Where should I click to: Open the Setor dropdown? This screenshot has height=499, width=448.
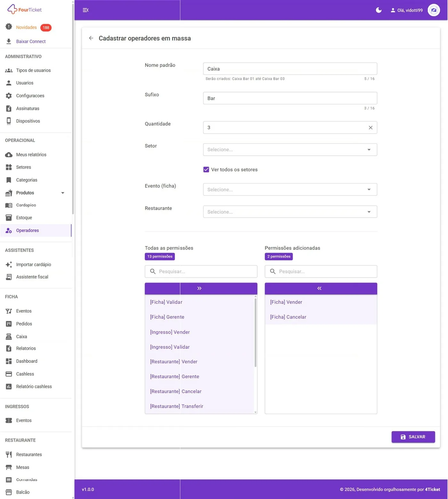tap(290, 150)
